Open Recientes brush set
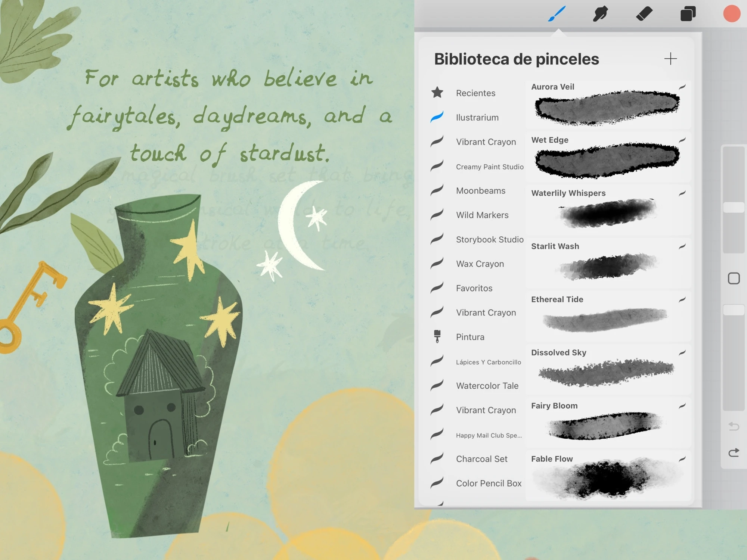Image resolution: width=747 pixels, height=560 pixels. (x=475, y=93)
